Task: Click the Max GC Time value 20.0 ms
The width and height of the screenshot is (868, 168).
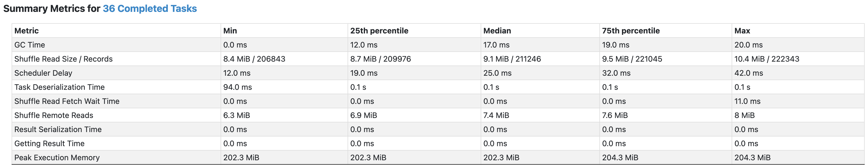Action: click(749, 44)
